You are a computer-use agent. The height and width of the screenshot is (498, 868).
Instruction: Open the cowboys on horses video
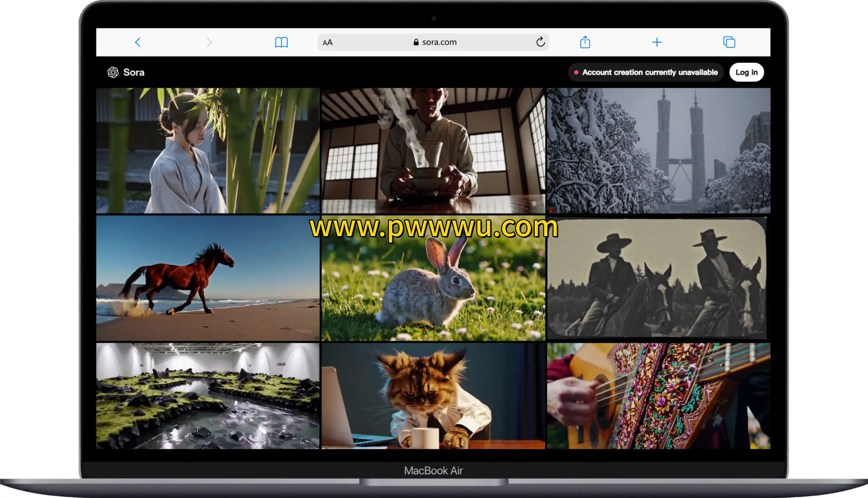pyautogui.click(x=656, y=278)
